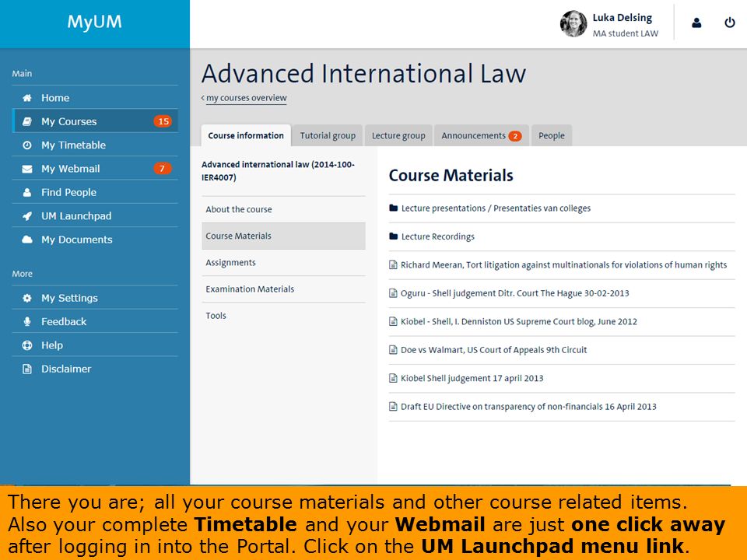Click the Help lifebuoy icon

27,345
